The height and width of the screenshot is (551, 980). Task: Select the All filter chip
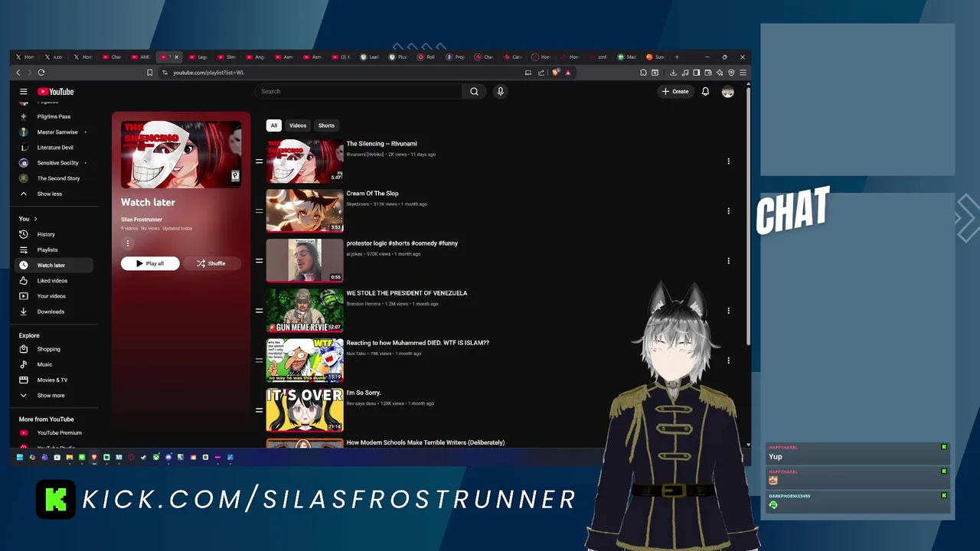tap(273, 126)
